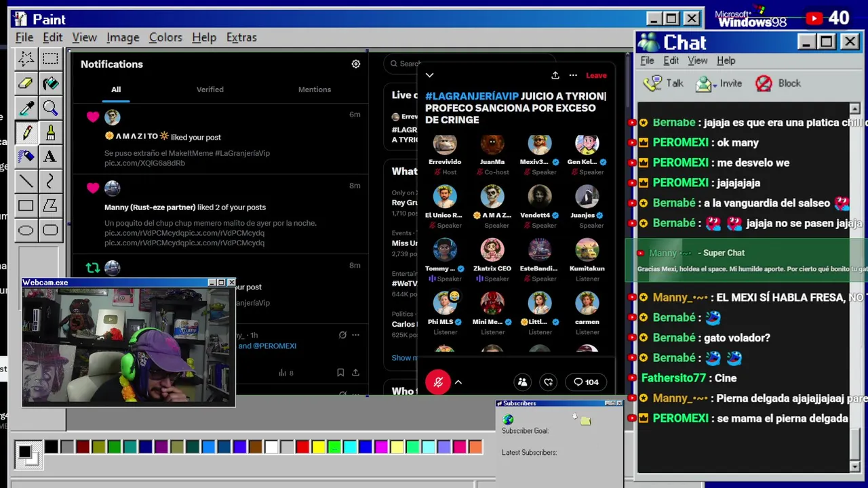Open the Space more options ellipsis

coord(573,75)
